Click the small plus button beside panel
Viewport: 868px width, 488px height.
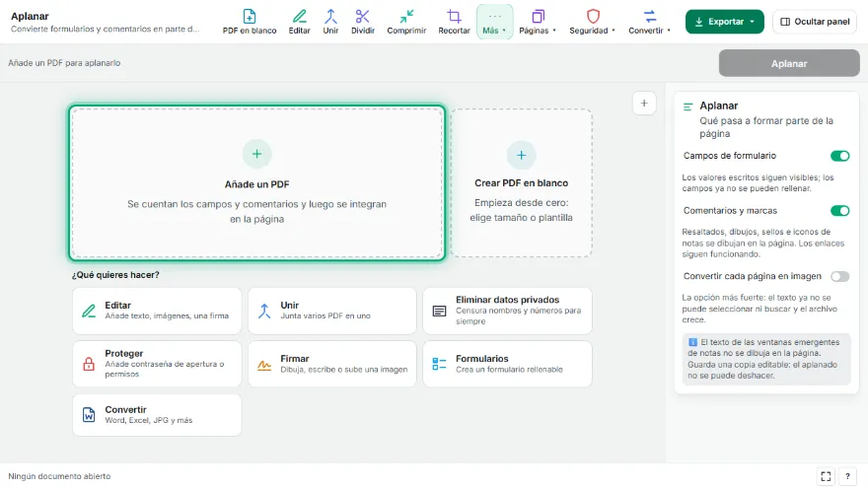click(x=644, y=103)
